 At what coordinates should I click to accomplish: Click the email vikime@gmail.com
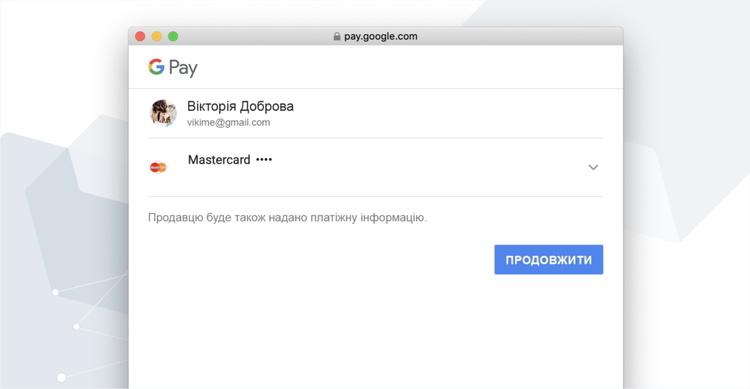coord(229,122)
